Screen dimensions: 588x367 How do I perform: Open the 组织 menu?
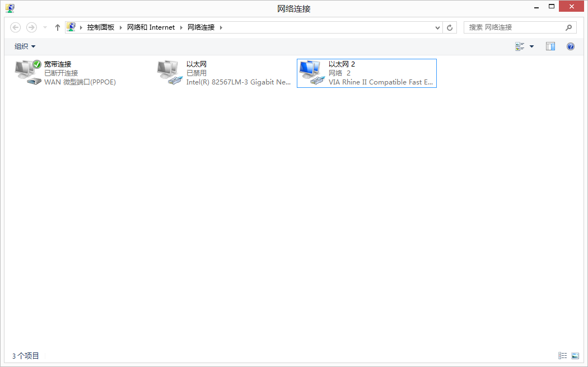(25, 46)
